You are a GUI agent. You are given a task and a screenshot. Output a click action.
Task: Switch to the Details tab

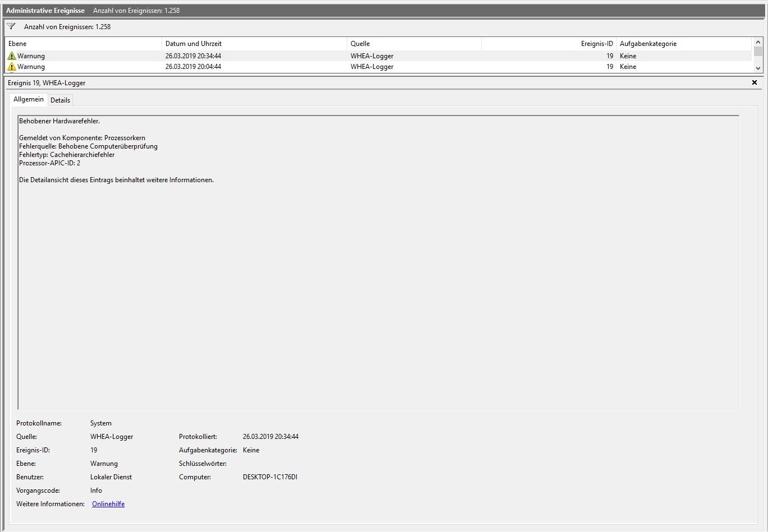click(60, 100)
